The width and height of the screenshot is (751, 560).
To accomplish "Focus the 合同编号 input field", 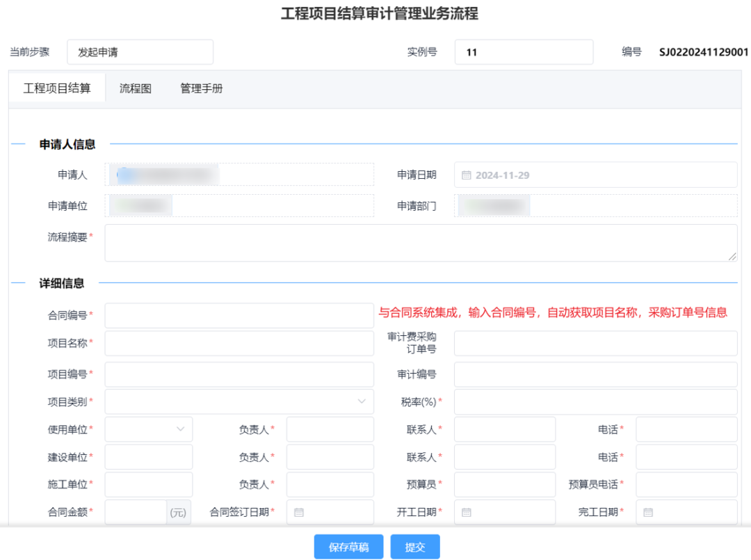I will [239, 315].
